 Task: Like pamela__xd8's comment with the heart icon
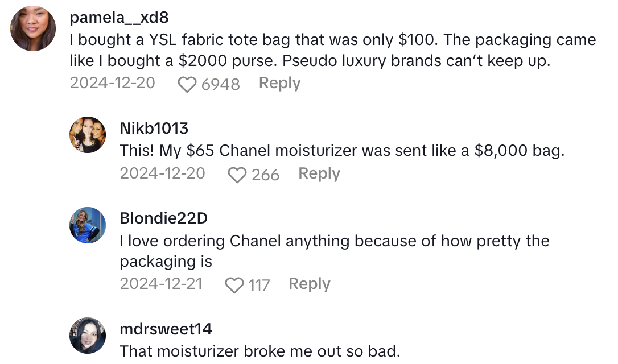tap(187, 84)
